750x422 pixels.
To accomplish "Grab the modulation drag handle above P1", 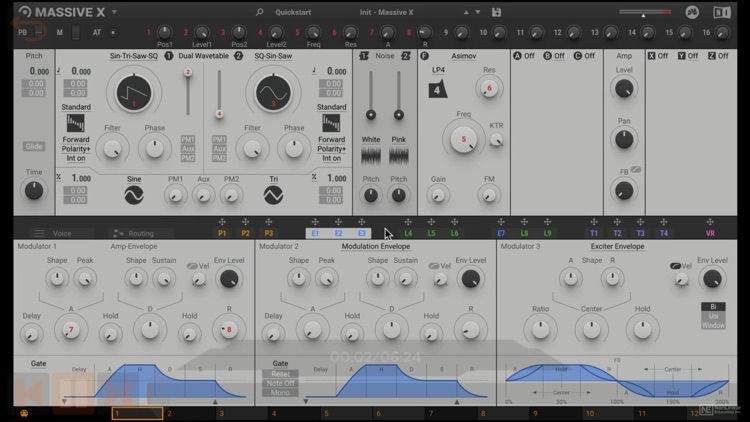I will [222, 222].
